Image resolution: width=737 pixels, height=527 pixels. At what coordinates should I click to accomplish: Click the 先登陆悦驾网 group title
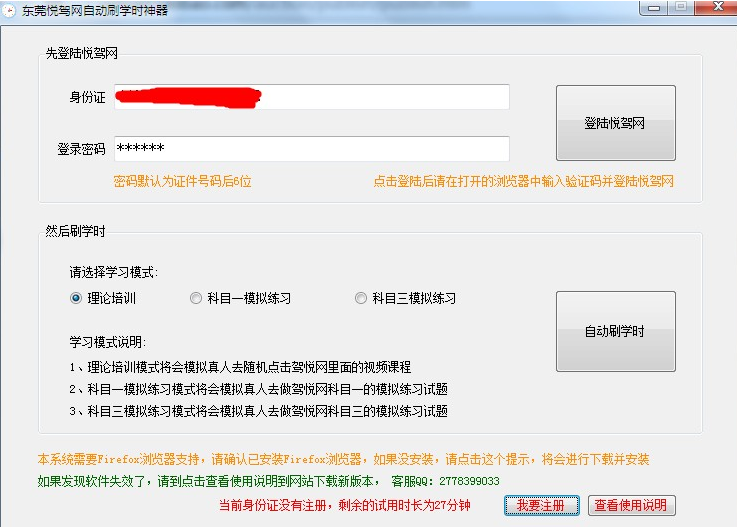click(81, 53)
